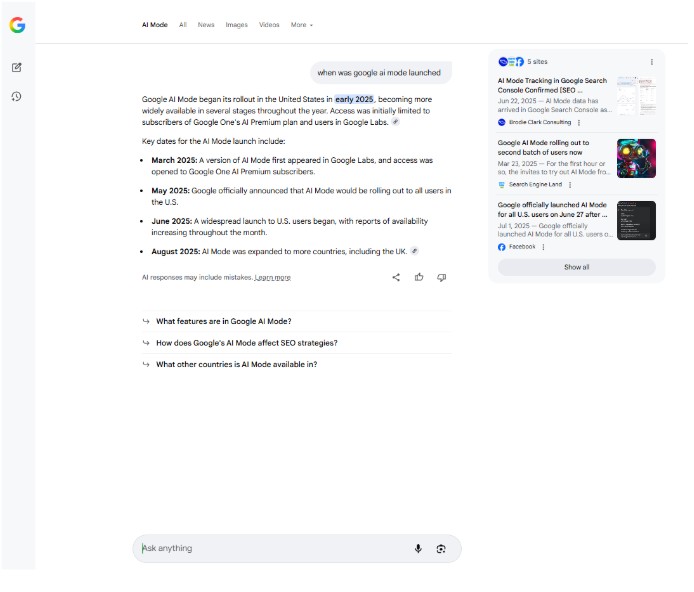
Task: Open AI Mode history clock icon
Action: pos(17,97)
